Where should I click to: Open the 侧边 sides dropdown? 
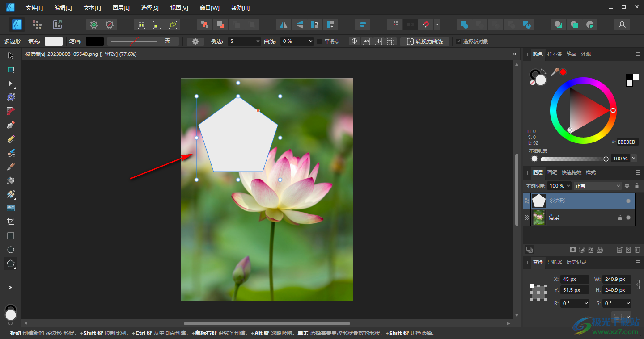pyautogui.click(x=244, y=41)
